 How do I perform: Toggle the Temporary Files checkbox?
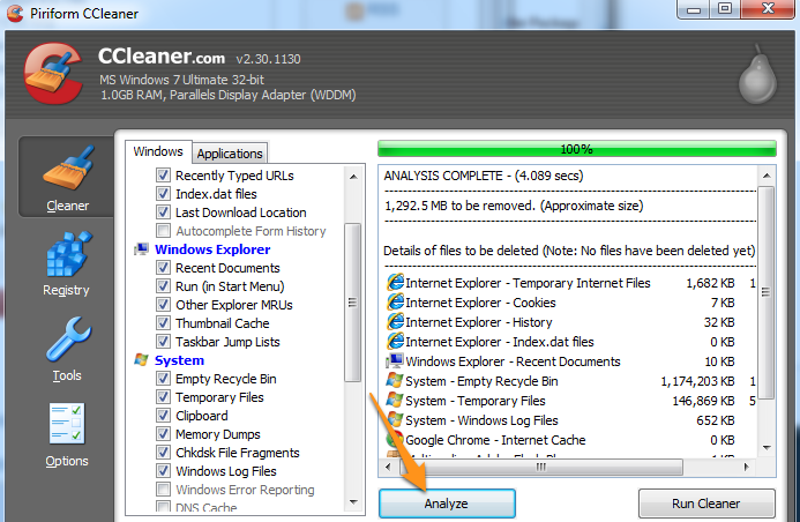[163, 397]
